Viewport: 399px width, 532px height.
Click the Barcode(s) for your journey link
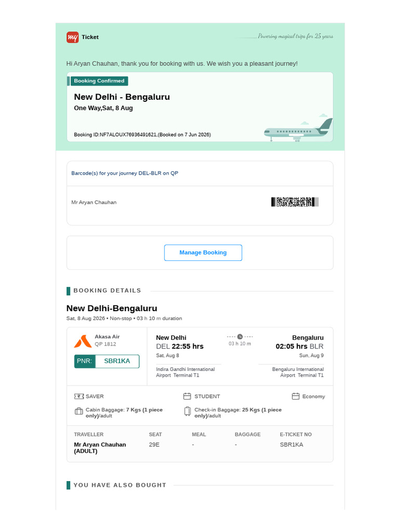tap(125, 173)
